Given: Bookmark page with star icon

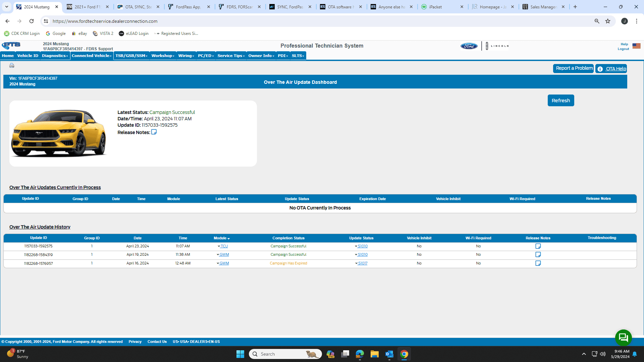Looking at the screenshot, I should pyautogui.click(x=608, y=21).
